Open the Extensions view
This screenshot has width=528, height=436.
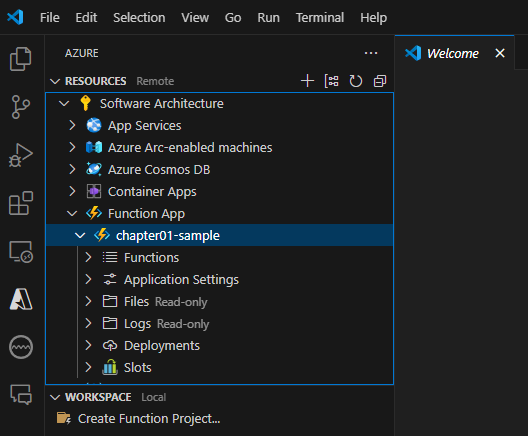click(x=21, y=203)
